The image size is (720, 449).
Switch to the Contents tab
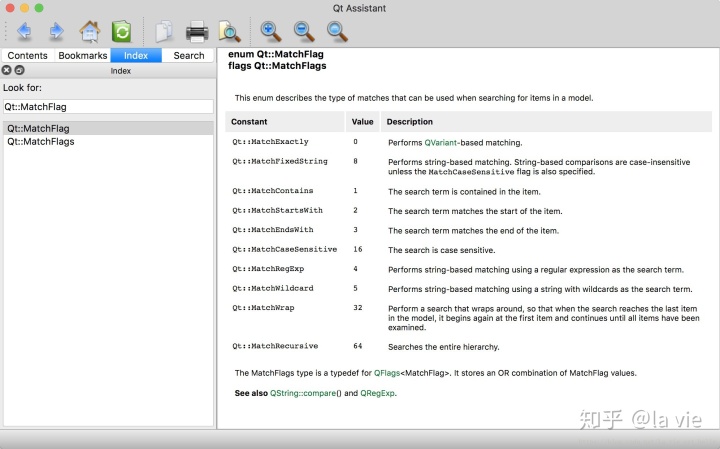[28, 56]
